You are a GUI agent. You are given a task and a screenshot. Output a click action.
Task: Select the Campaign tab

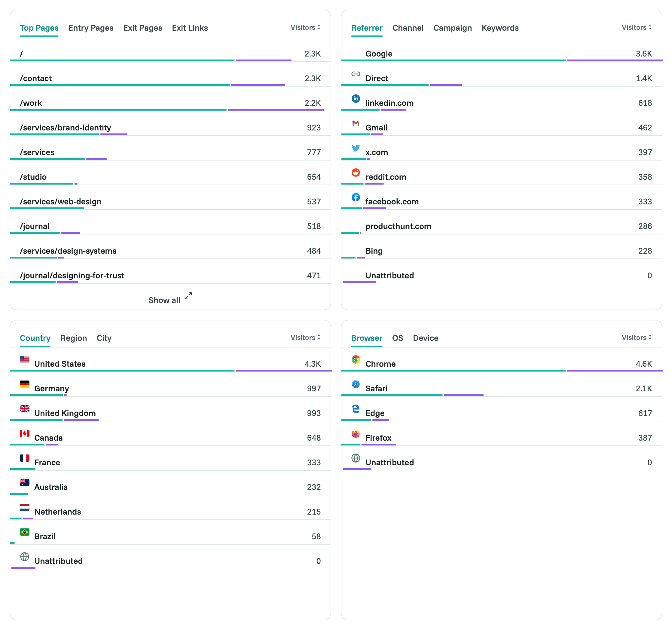click(x=453, y=28)
